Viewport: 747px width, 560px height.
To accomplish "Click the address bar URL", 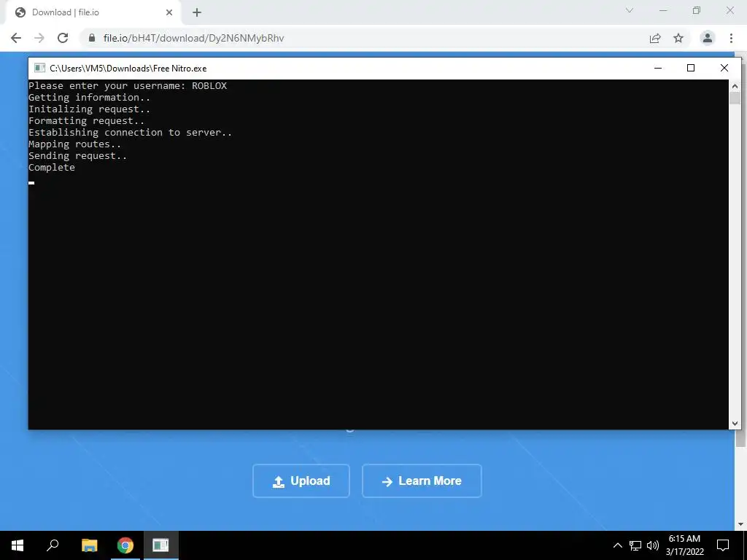I will [193, 38].
